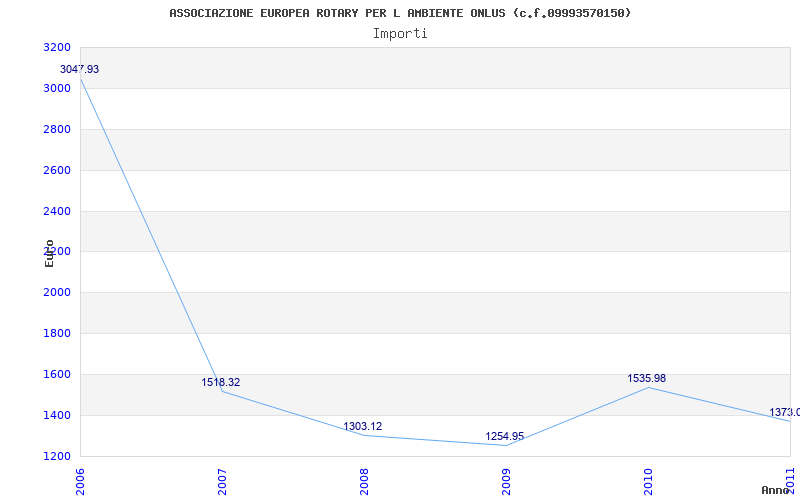Select the Importi subtitle text
The width and height of the screenshot is (800, 500).
(x=400, y=34)
